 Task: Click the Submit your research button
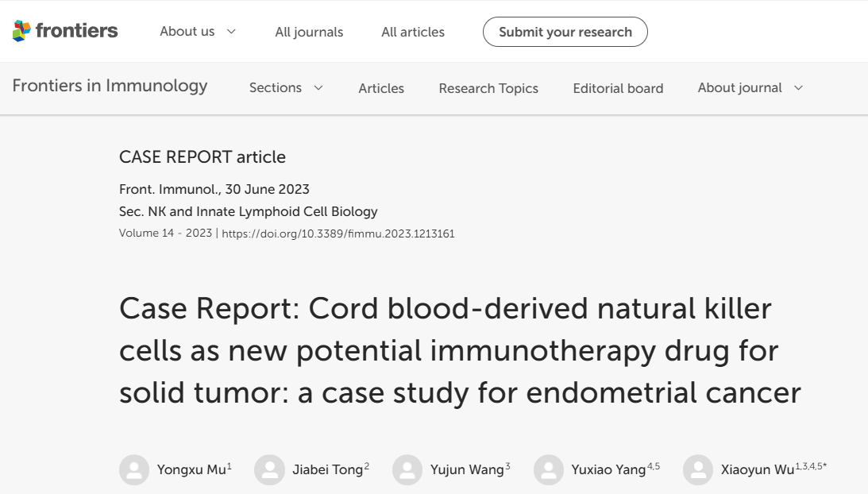point(565,32)
